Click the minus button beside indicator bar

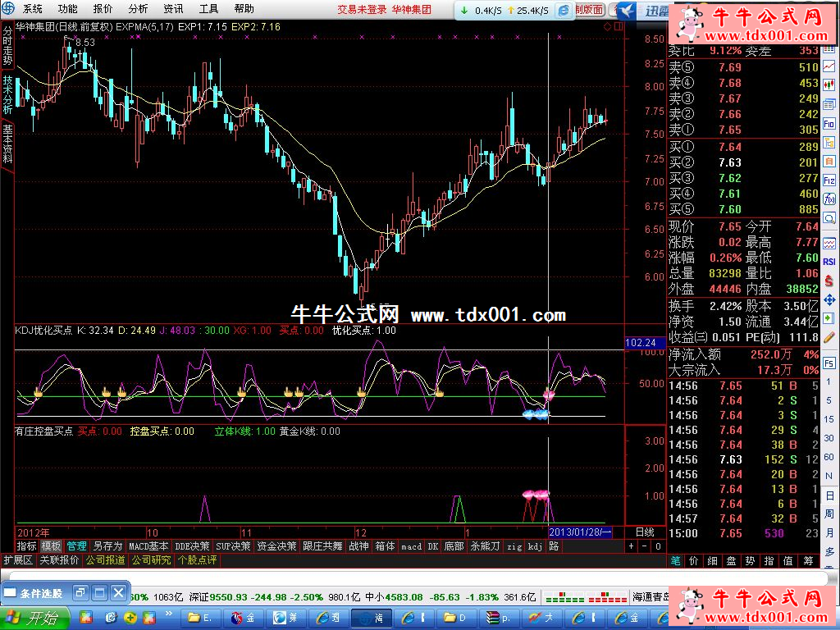pos(645,546)
